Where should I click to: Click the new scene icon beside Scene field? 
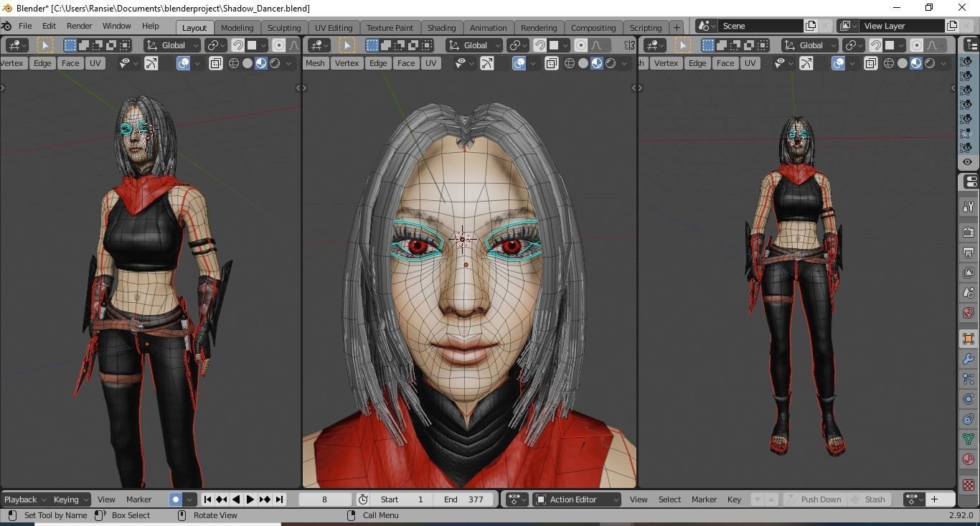click(x=811, y=26)
